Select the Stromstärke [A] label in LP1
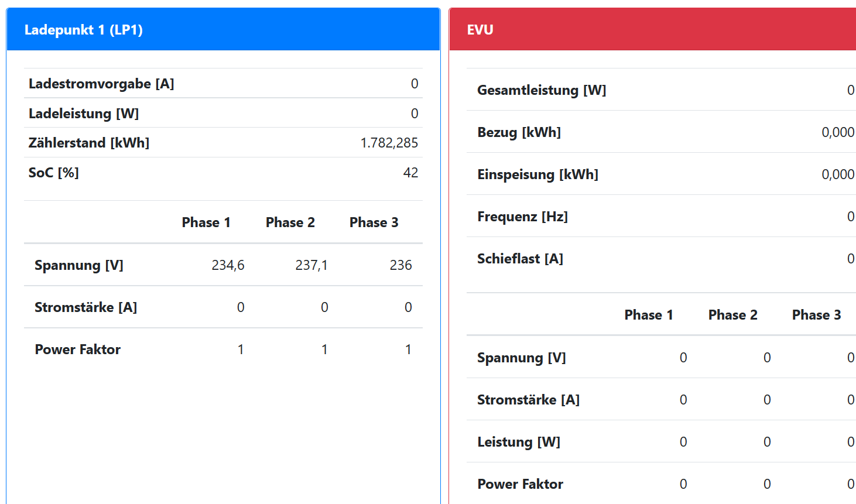 [85, 307]
